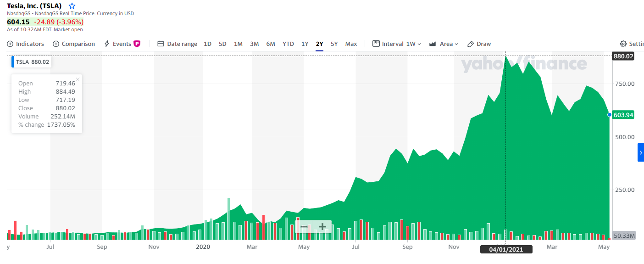Expand the Area chart type dropdown
The width and height of the screenshot is (644, 264).
[x=444, y=44]
